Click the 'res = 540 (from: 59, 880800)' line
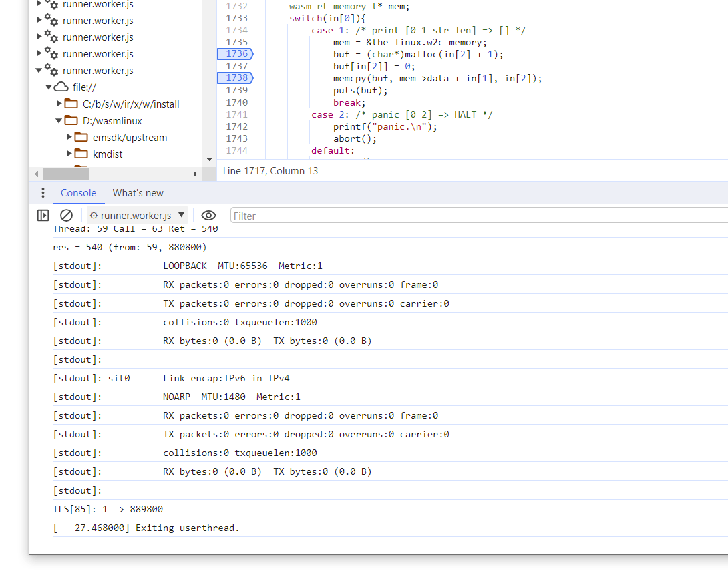This screenshot has width=728, height=571. [130, 247]
